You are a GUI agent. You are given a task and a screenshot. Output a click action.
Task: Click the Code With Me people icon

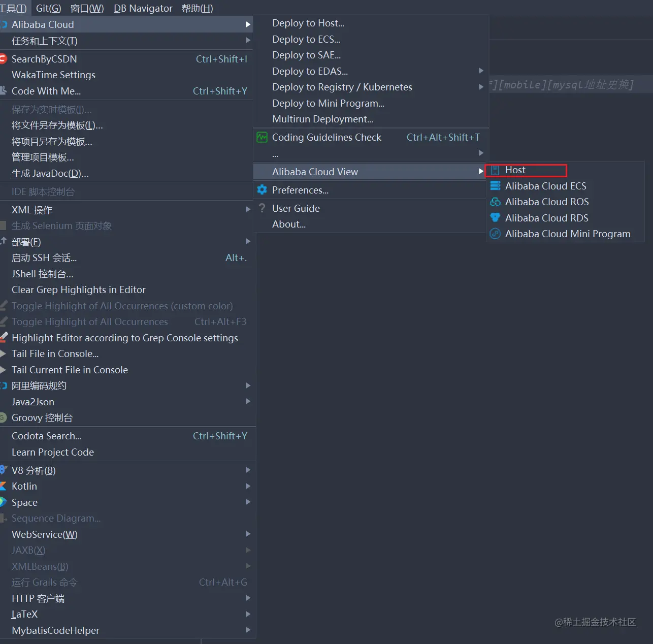[x=3, y=91]
